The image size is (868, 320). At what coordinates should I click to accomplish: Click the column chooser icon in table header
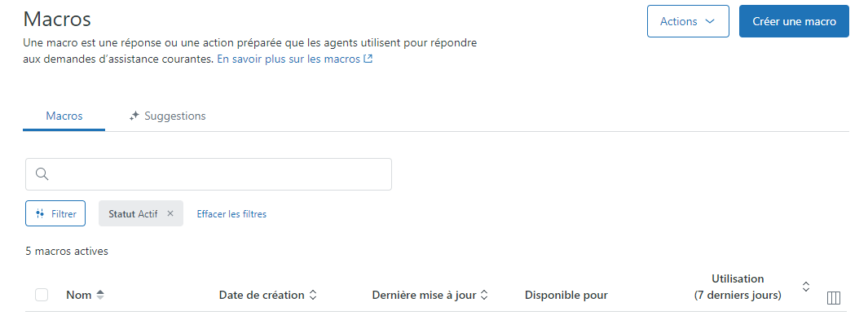(833, 298)
